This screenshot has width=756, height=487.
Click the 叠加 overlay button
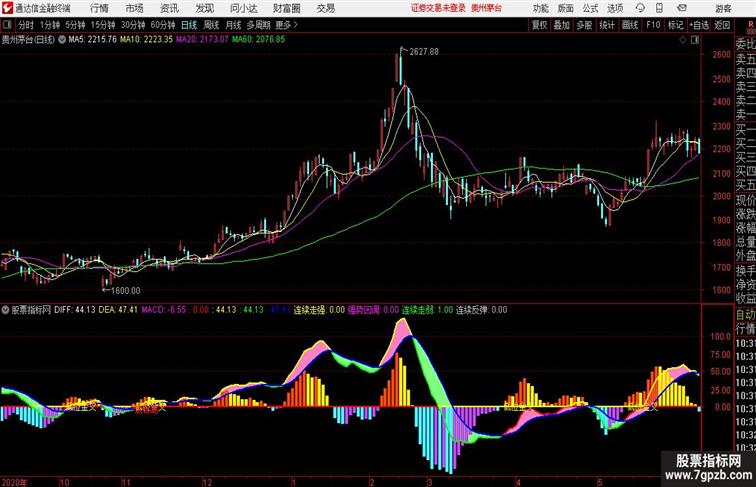562,25
